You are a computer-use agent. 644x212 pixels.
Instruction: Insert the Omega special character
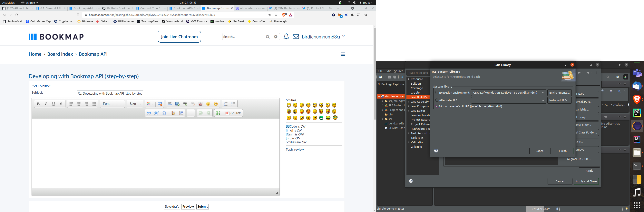pyautogui.click(x=164, y=113)
